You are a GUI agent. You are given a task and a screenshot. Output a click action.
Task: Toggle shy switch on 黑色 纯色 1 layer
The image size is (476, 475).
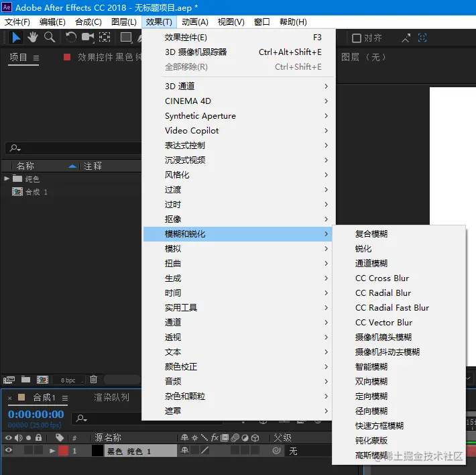click(184, 450)
